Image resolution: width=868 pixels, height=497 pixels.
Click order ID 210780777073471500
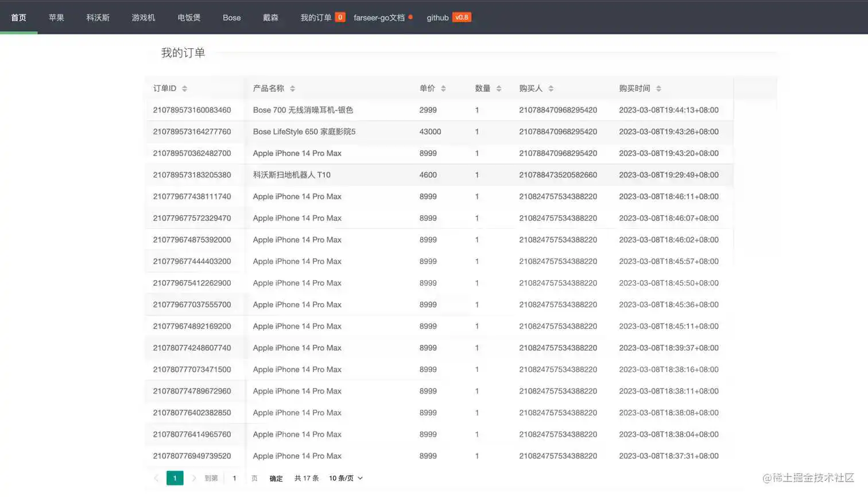coord(192,370)
